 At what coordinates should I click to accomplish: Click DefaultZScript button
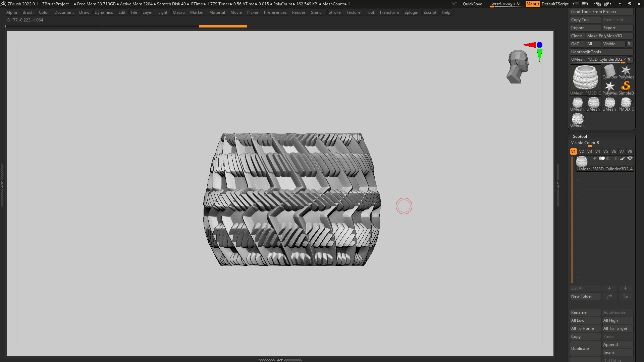555,4
